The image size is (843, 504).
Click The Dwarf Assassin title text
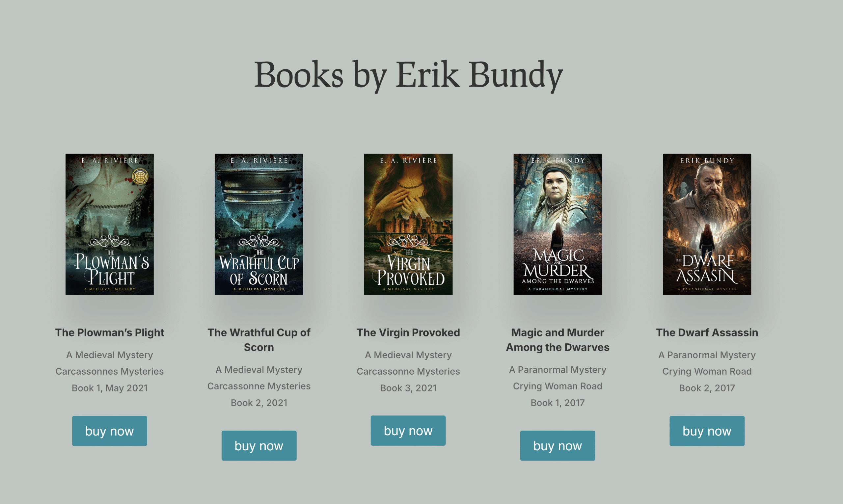pyautogui.click(x=707, y=332)
